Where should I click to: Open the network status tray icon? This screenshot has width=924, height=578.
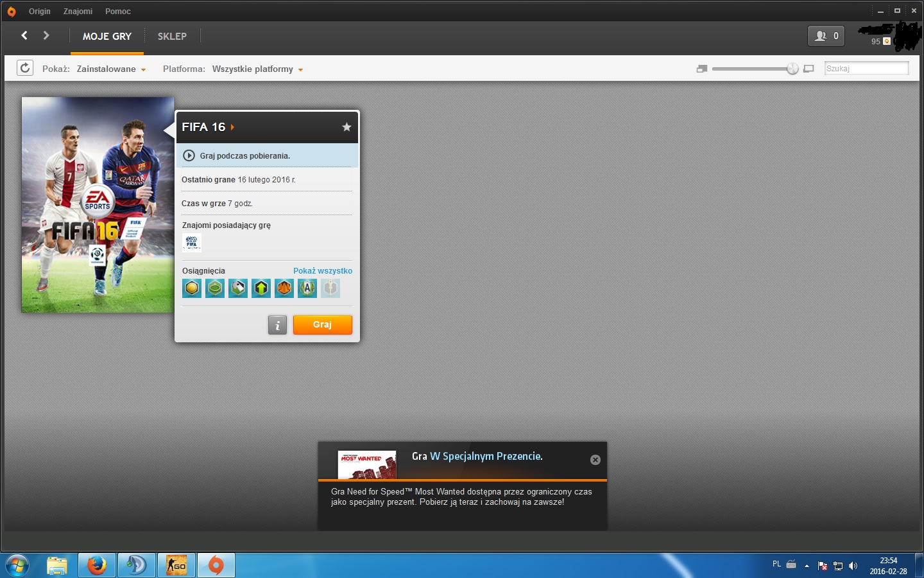[x=838, y=566]
